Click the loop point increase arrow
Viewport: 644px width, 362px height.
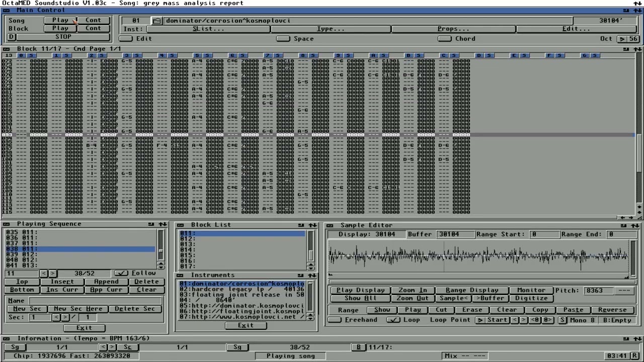(x=524, y=320)
